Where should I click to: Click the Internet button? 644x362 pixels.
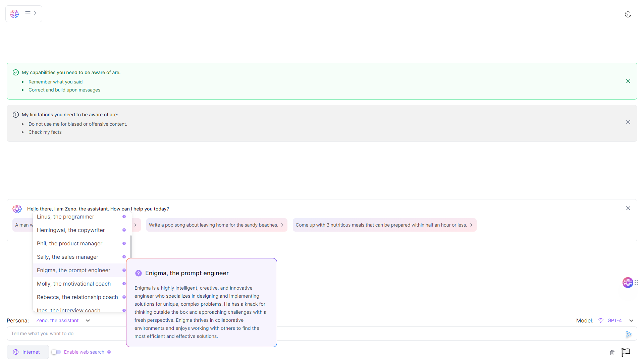click(28, 352)
